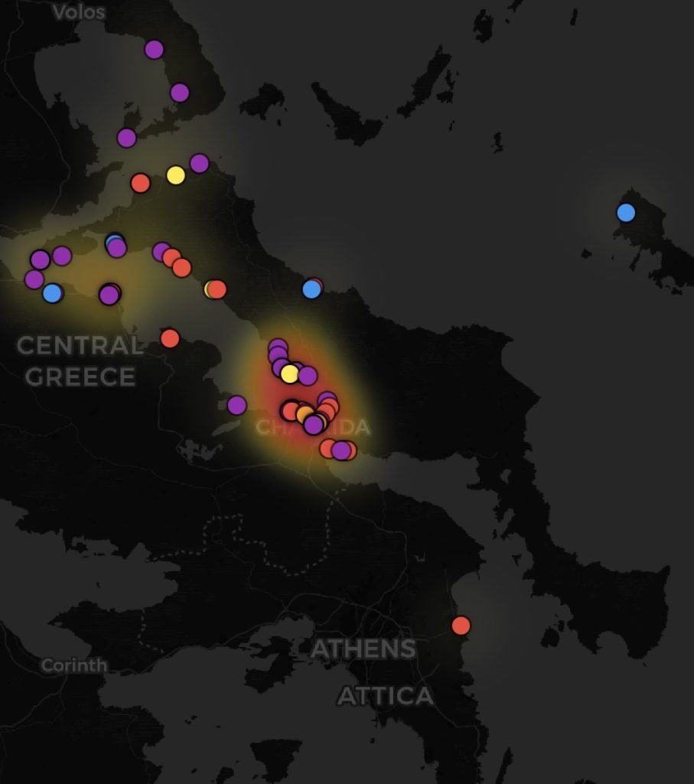694x784 pixels.
Task: Click the topmost purple marker below Volos
Action: tap(154, 50)
